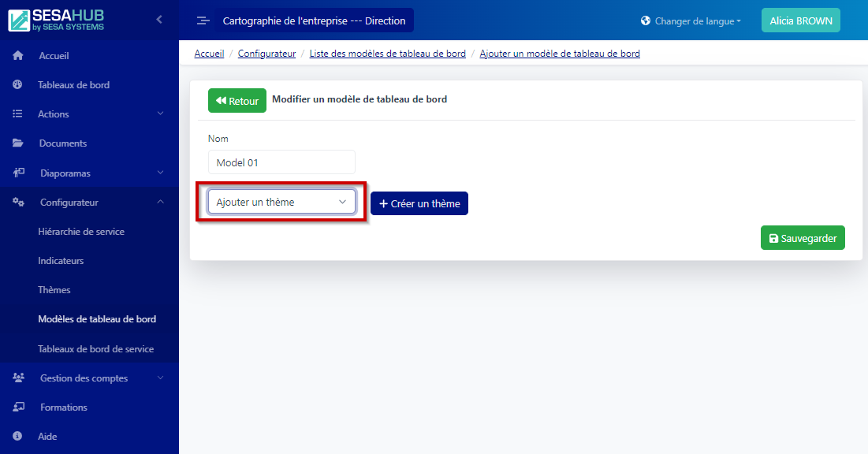This screenshot has height=454, width=868.
Task: Click the Diaporamas projector icon
Action: coord(17,172)
